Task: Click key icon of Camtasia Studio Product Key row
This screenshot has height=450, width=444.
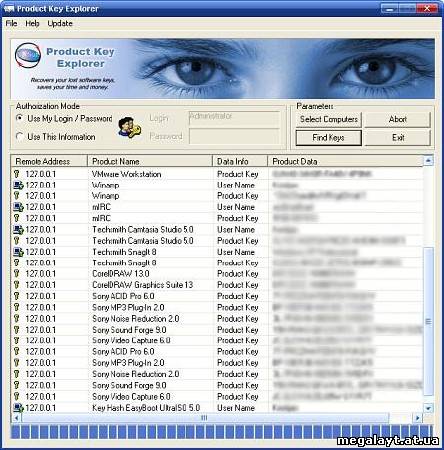Action: point(17,240)
